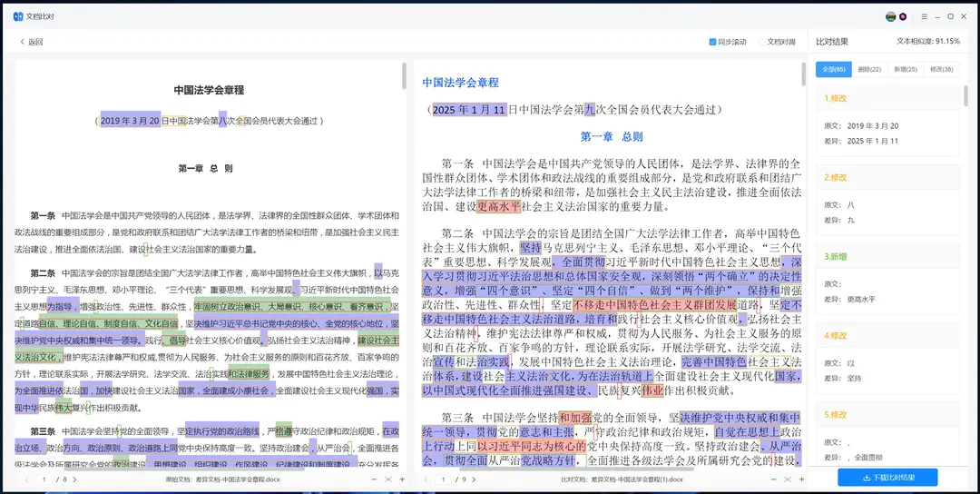The image size is (980, 494).
Task: Click the 下载比对结果 download button
Action: coord(887,478)
